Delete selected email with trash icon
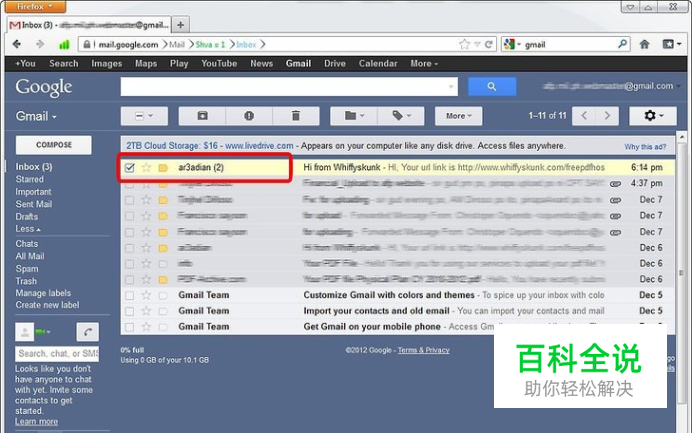 click(x=296, y=116)
